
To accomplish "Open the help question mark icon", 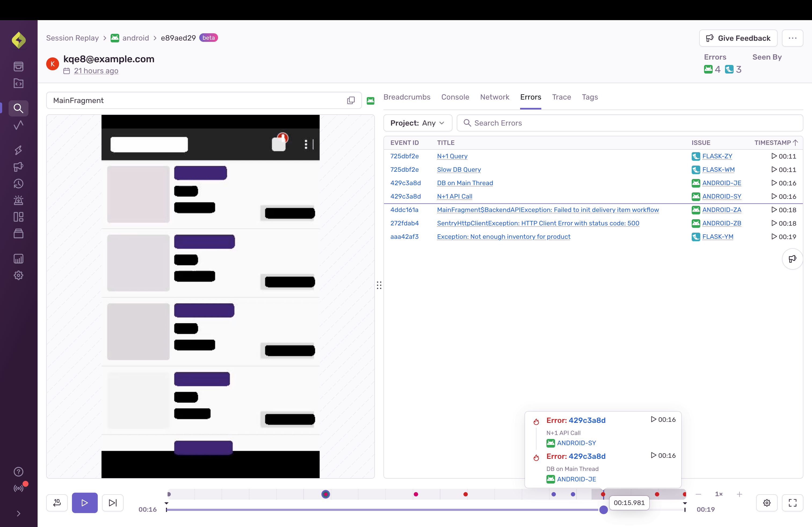I will coord(19,471).
